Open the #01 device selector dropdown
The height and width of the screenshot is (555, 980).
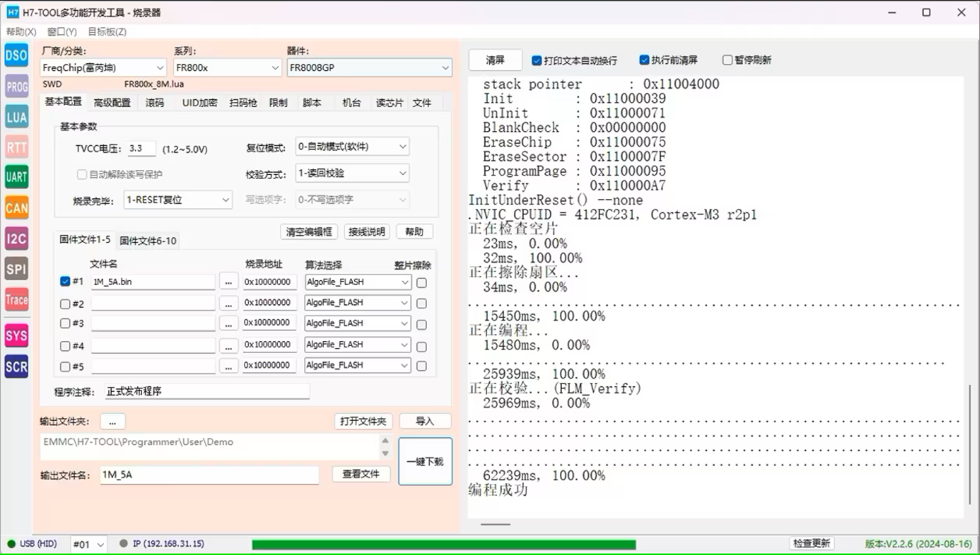tap(88, 544)
